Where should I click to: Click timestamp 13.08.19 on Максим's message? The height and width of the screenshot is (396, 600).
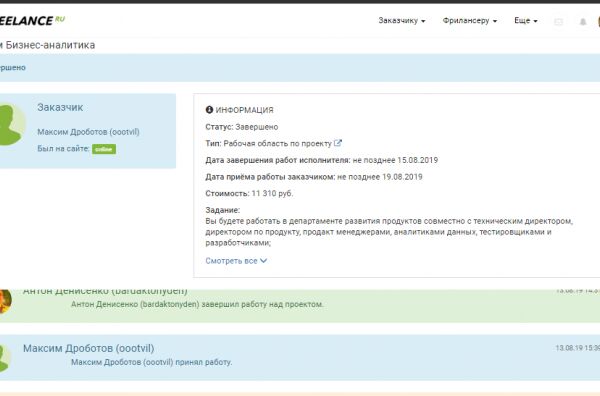point(577,348)
